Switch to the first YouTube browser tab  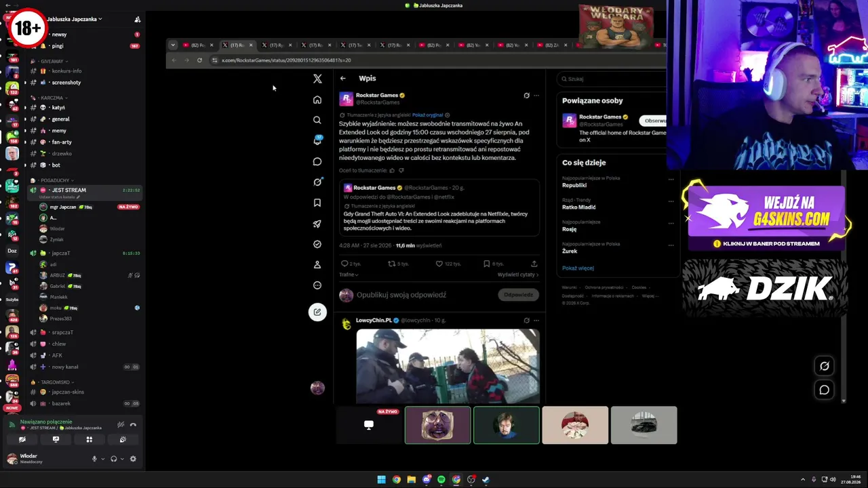pos(198,45)
